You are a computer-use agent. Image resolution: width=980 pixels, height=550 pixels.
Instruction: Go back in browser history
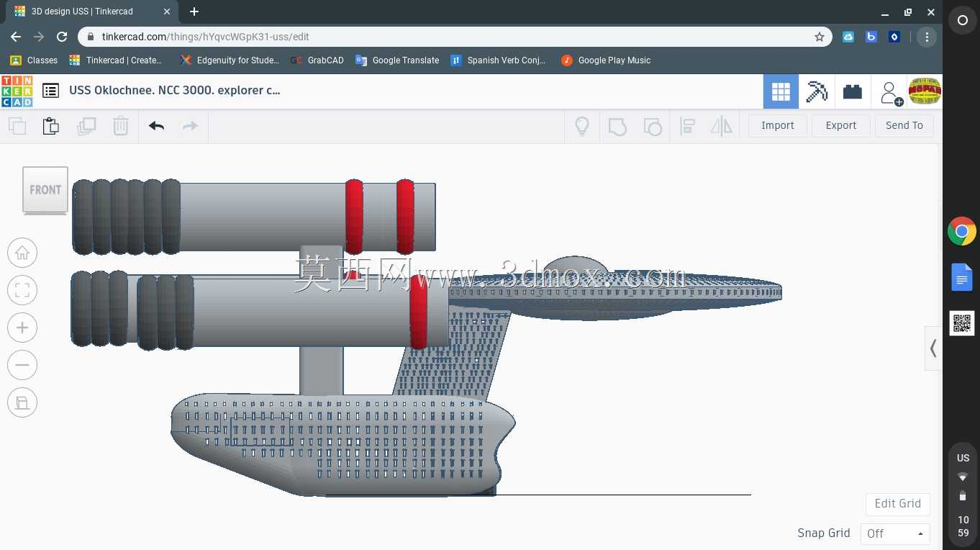click(16, 37)
